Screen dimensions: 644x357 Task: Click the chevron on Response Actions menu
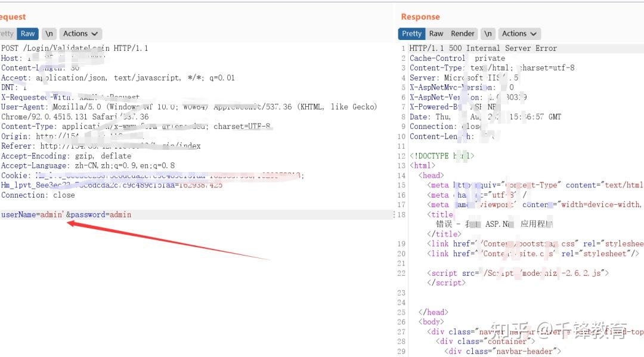click(x=534, y=33)
